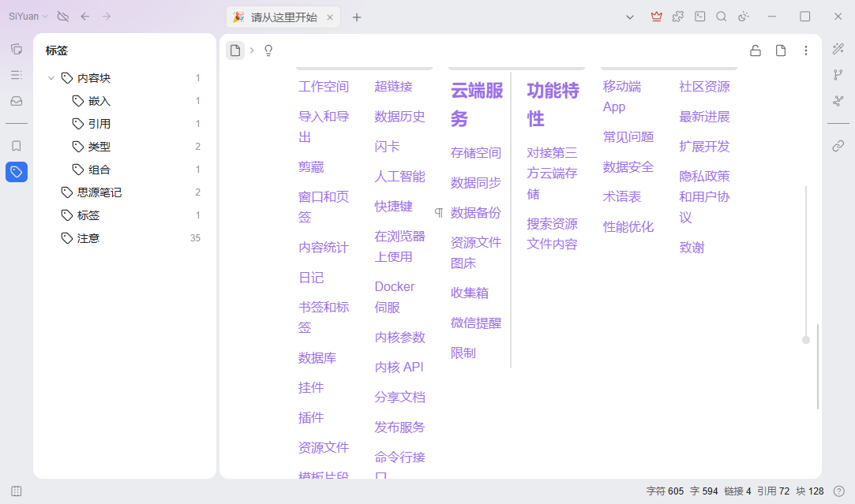Close the 请从这里开始 tab
Viewport: 855px width, 504px height.
330,17
